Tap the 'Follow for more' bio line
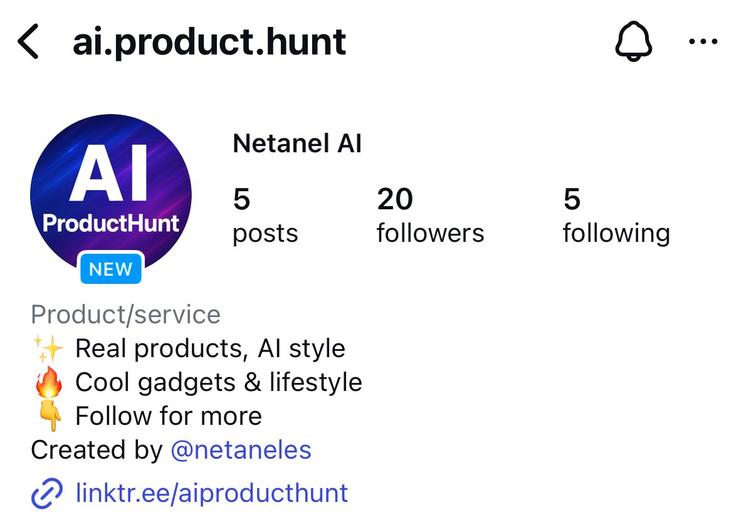The height and width of the screenshot is (532, 756). click(169, 416)
